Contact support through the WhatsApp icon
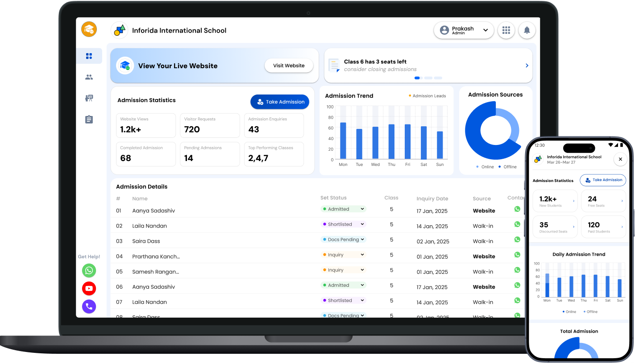Image resolution: width=635 pixels, height=364 pixels. (x=89, y=271)
